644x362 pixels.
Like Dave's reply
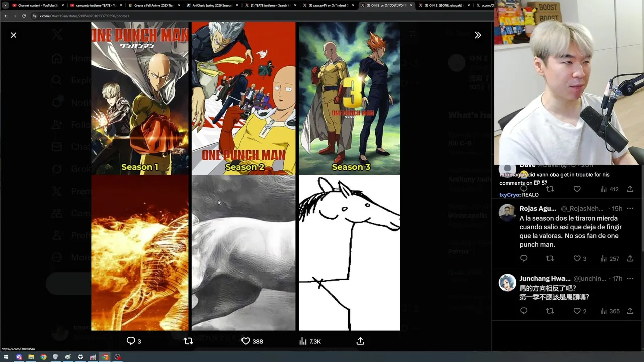[577, 189]
